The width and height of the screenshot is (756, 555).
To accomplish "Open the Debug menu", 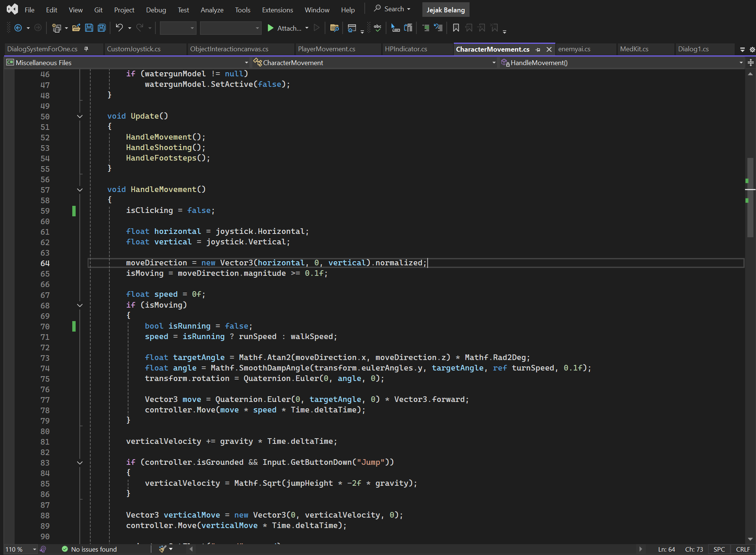I will 156,10.
